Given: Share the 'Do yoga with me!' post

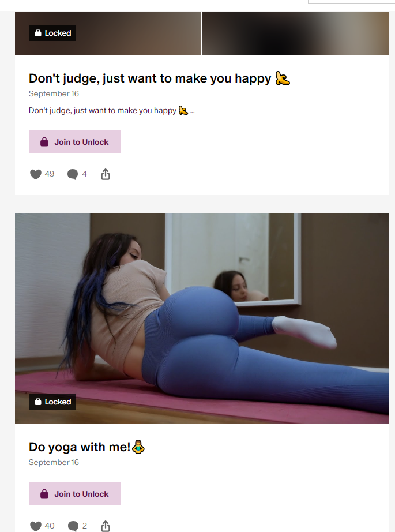Looking at the screenshot, I should pos(106,526).
